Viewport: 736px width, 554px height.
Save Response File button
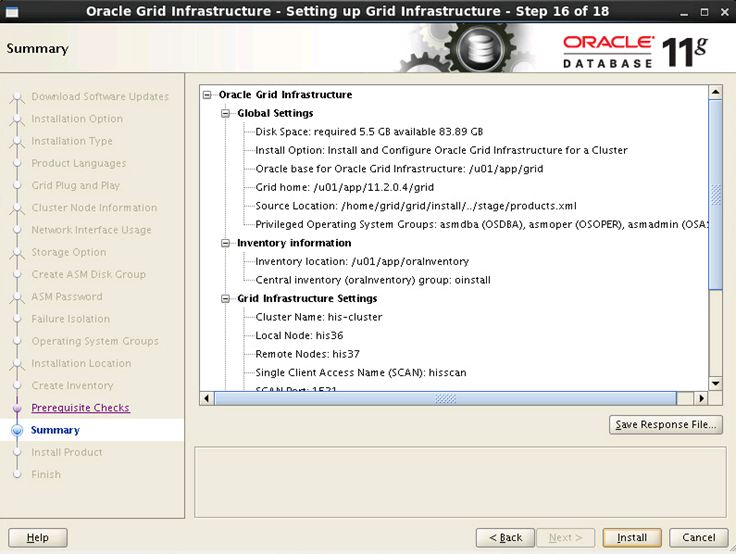click(666, 424)
